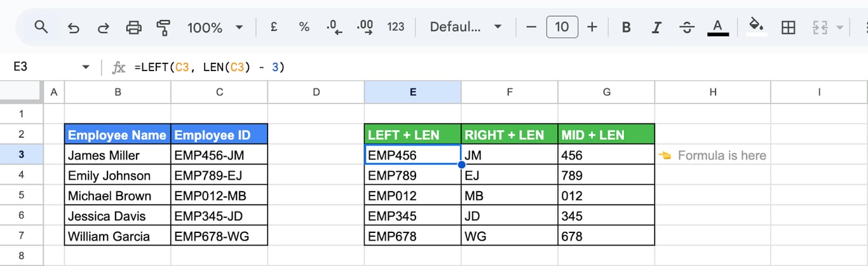This screenshot has height=266, width=868.
Task: Select the cell with Michael Brown
Action: [x=118, y=196]
